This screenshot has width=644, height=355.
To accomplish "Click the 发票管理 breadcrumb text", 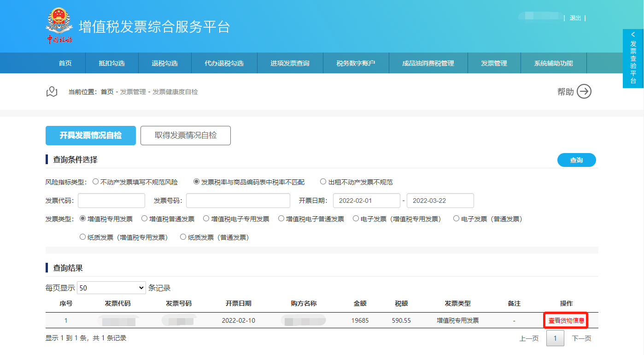I will click(x=133, y=92).
